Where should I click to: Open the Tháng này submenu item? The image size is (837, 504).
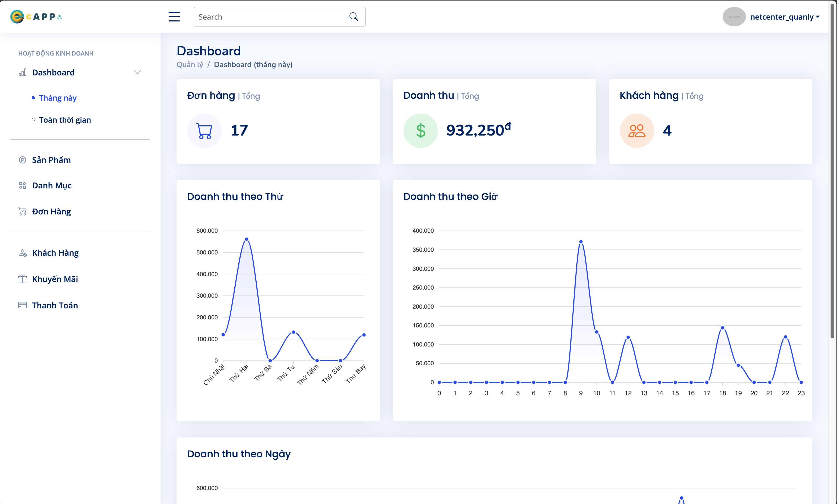click(58, 98)
